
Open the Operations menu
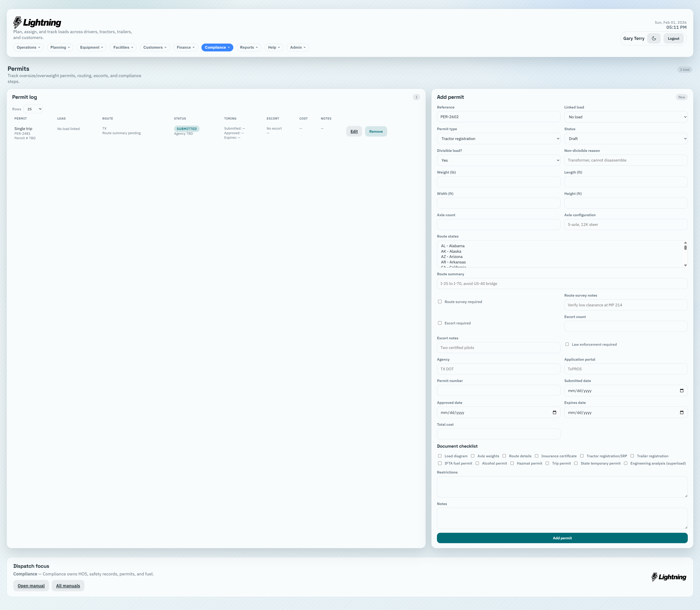pos(28,47)
